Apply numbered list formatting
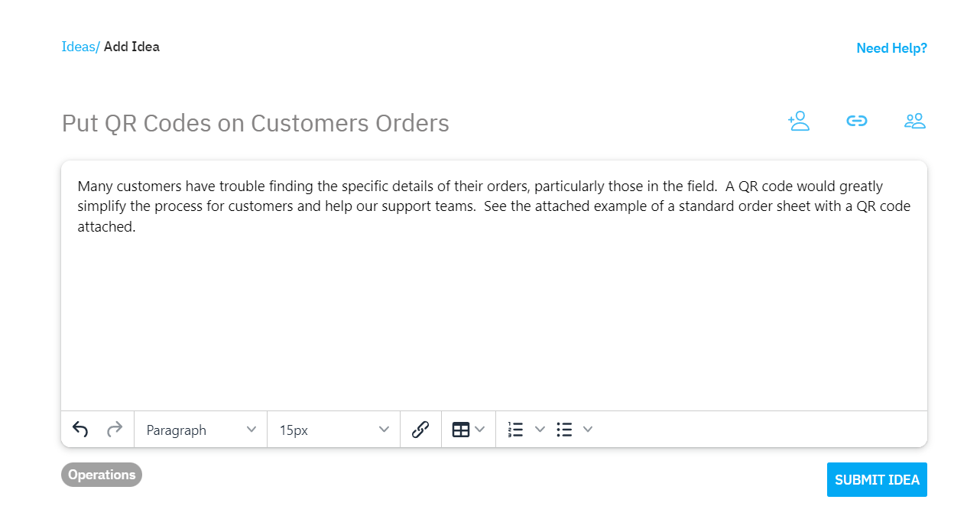Image resolution: width=980 pixels, height=532 pixels. click(516, 430)
